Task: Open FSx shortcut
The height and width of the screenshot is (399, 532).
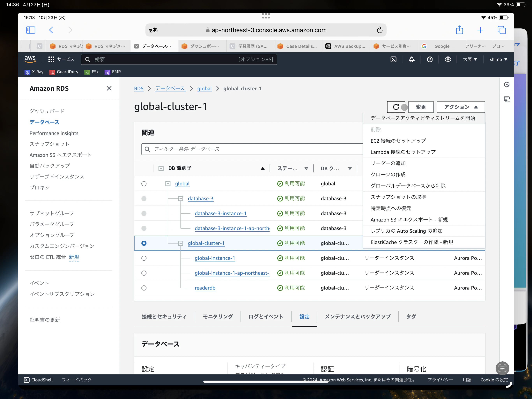Action: pyautogui.click(x=91, y=72)
